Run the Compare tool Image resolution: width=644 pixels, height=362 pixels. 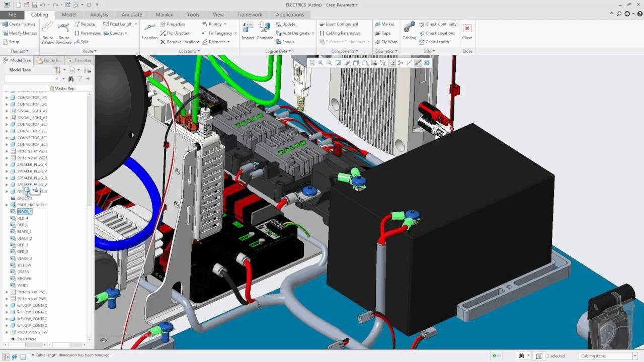[265, 31]
